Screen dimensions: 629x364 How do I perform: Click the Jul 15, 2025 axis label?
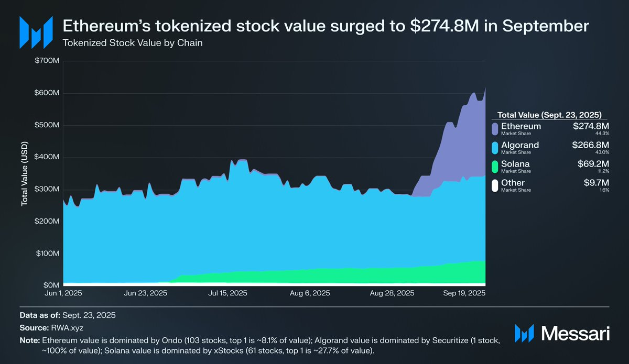(x=228, y=293)
